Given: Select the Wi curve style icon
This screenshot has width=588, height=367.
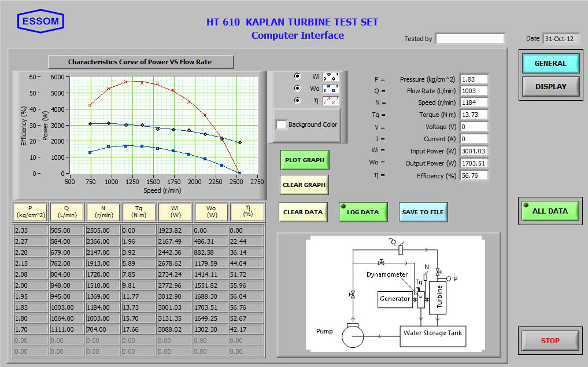Looking at the screenshot, I should click(x=330, y=75).
